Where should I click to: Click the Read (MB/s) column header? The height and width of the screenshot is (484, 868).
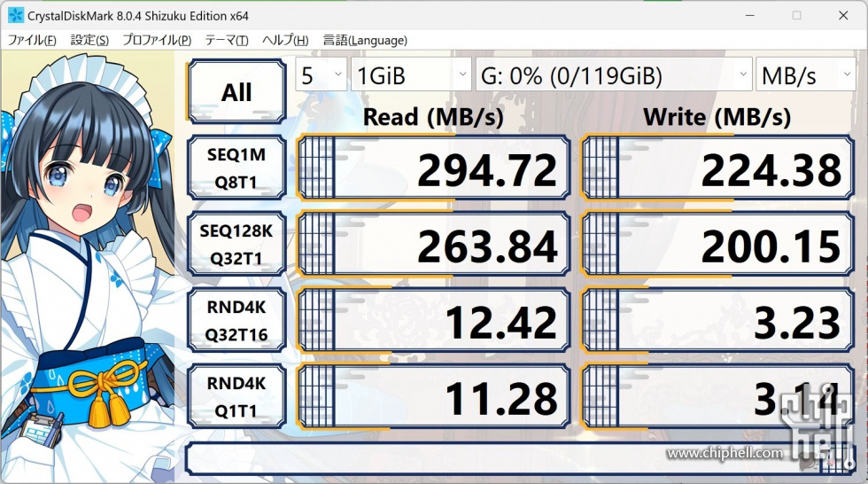(433, 117)
